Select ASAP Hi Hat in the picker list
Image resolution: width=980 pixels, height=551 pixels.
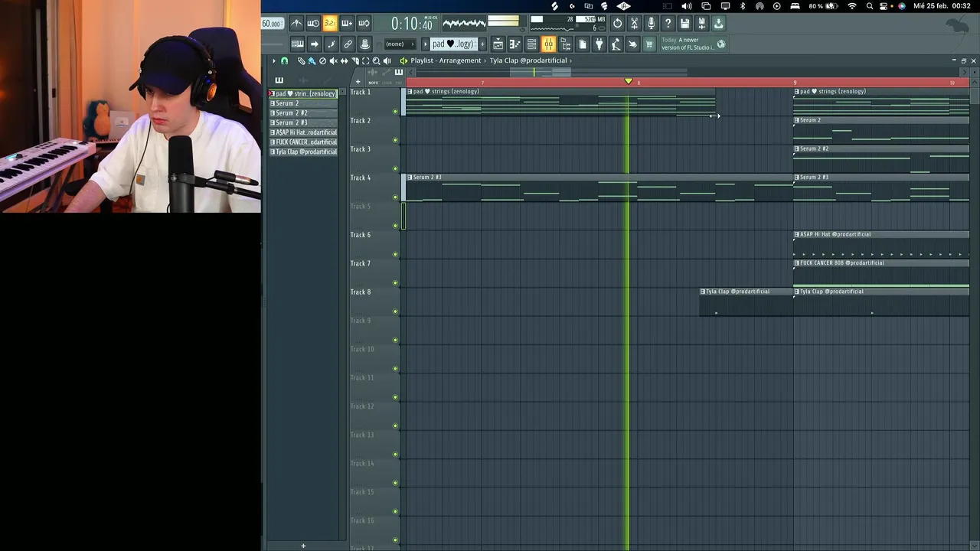tap(303, 132)
